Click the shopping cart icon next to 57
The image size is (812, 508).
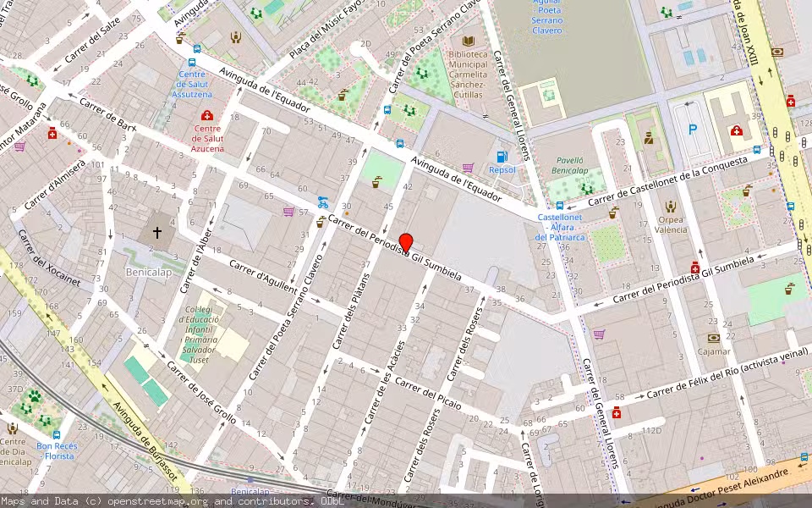288,212
